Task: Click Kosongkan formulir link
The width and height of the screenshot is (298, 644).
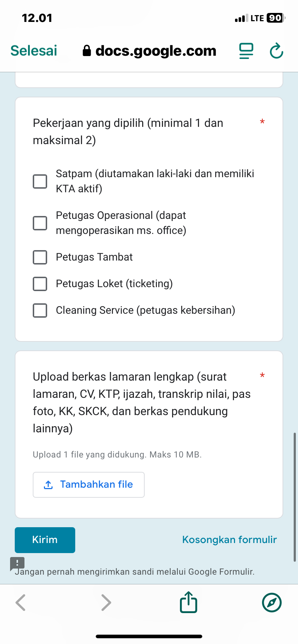Action: [229, 540]
